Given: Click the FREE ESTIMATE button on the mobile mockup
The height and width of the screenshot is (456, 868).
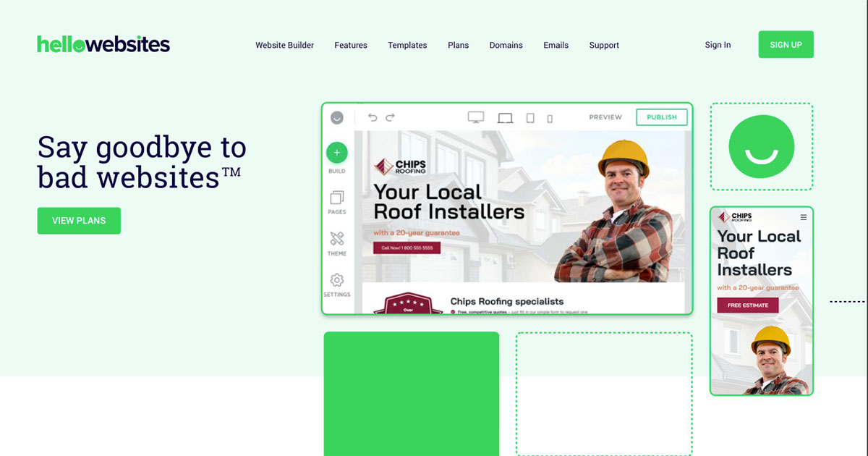Looking at the screenshot, I should point(747,305).
